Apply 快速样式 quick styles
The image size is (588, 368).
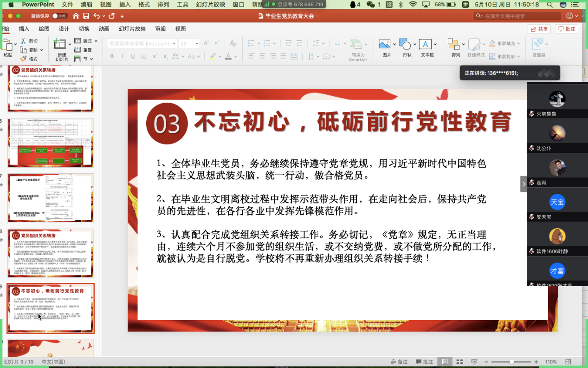click(474, 45)
